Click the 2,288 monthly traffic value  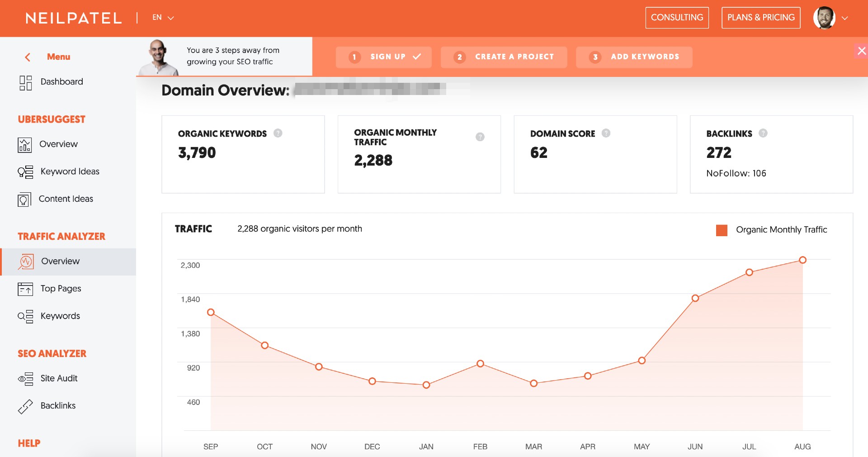coord(373,160)
